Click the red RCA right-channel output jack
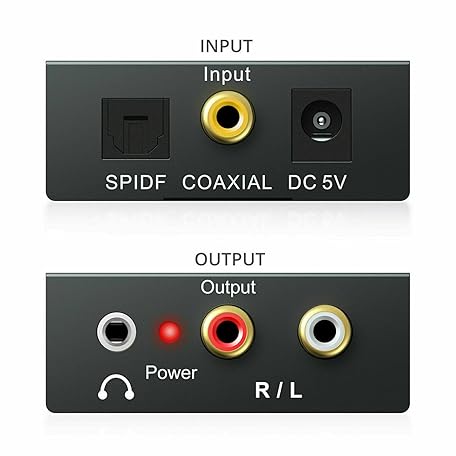Image resolution: width=456 pixels, height=456 pixels. coord(228,332)
